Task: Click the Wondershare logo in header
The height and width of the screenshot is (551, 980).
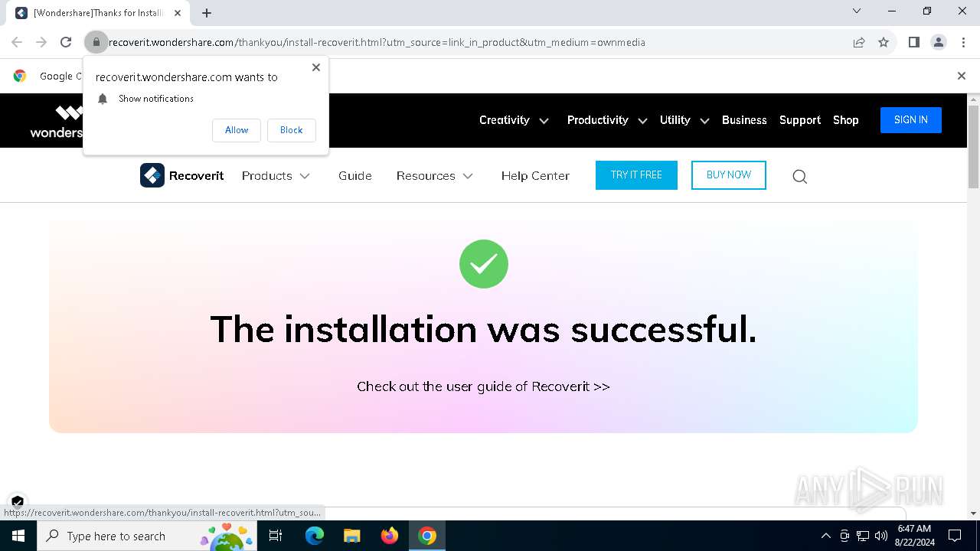Action: [57, 121]
